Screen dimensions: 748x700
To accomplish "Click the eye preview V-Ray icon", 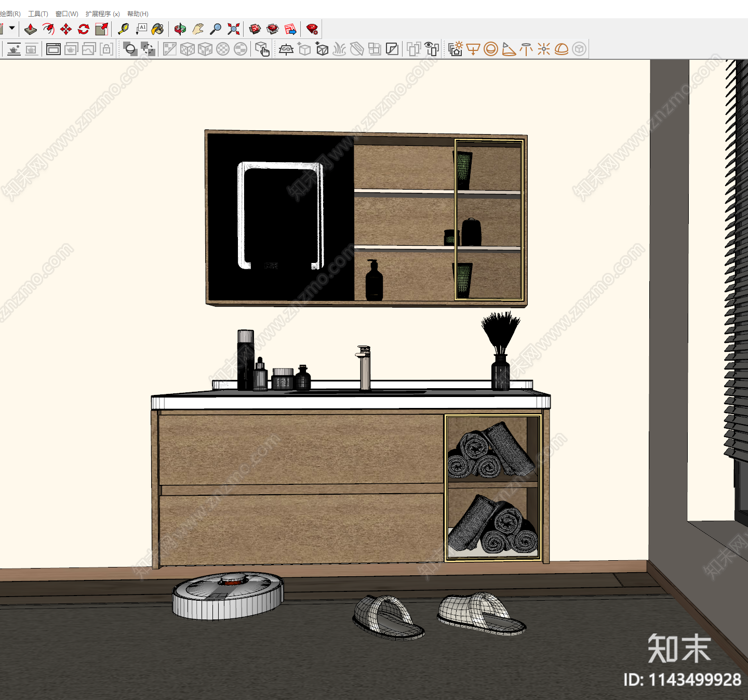I will tap(432, 49).
